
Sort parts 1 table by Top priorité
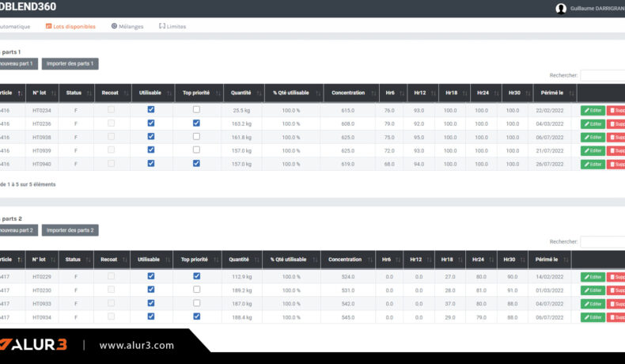coord(199,93)
